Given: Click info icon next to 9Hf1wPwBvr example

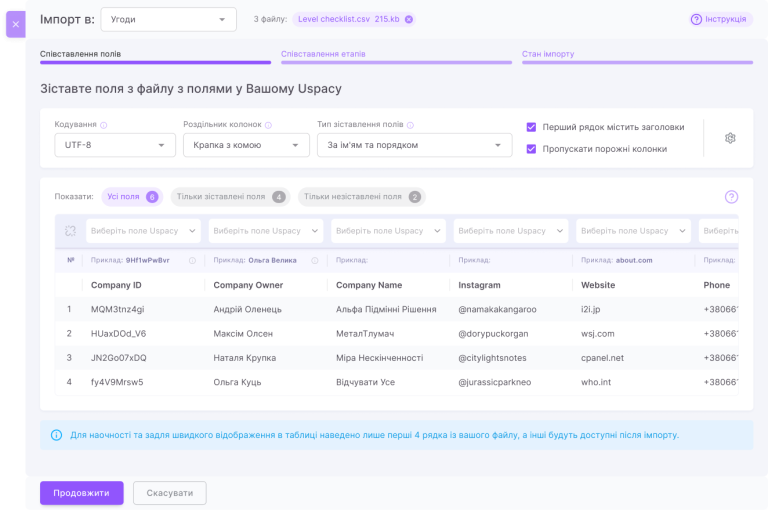Looking at the screenshot, I should point(192,261).
